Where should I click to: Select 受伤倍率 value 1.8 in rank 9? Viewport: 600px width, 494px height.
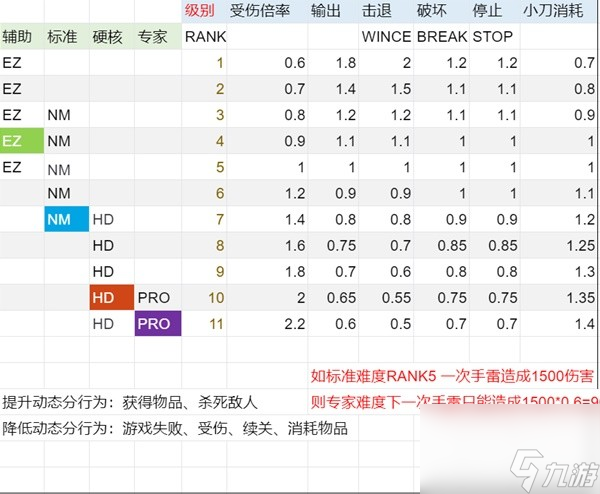coord(267,271)
